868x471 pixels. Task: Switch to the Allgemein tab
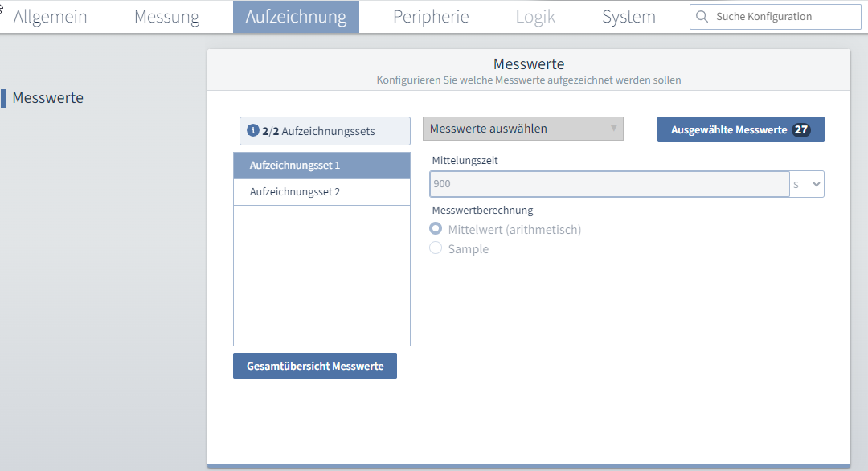tap(50, 16)
